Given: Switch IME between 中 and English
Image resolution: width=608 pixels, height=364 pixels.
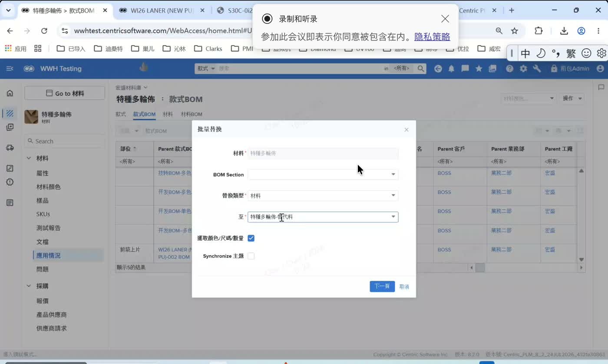Looking at the screenshot, I should (x=525, y=53).
